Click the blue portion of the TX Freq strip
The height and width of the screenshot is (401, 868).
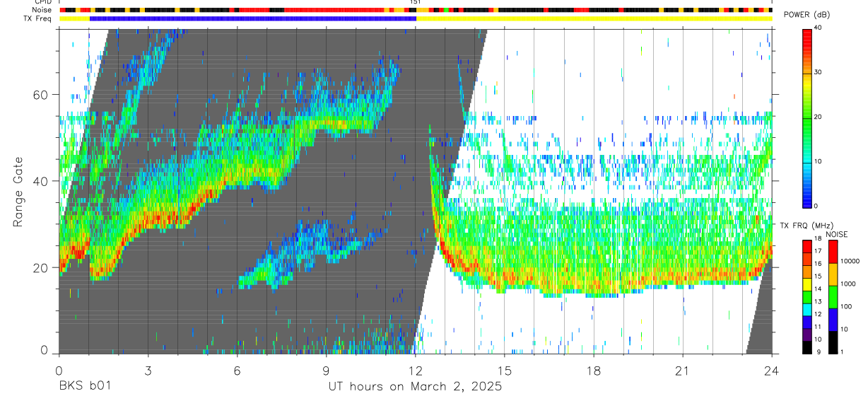tap(253, 18)
